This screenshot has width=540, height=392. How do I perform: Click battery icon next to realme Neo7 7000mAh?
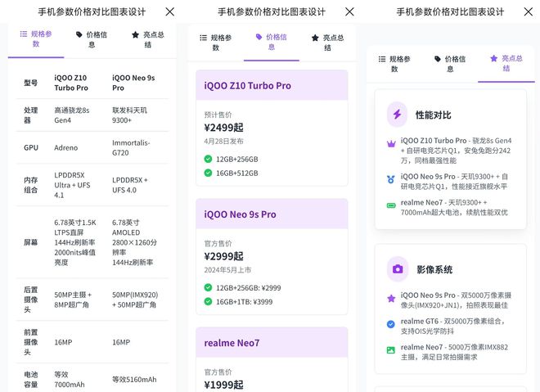tap(391, 205)
